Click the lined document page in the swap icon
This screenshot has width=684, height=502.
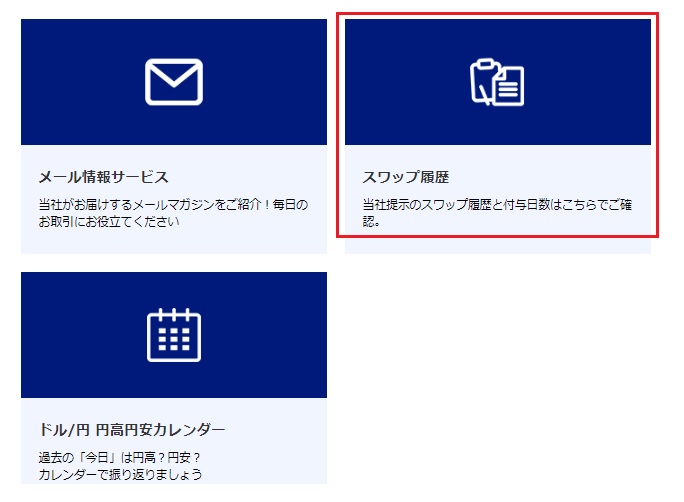pos(508,86)
